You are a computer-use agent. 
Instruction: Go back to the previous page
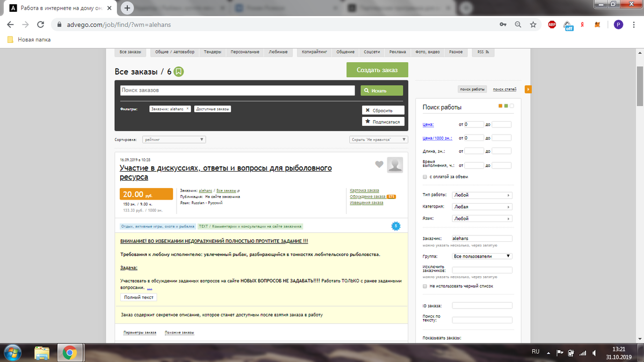[x=10, y=25]
